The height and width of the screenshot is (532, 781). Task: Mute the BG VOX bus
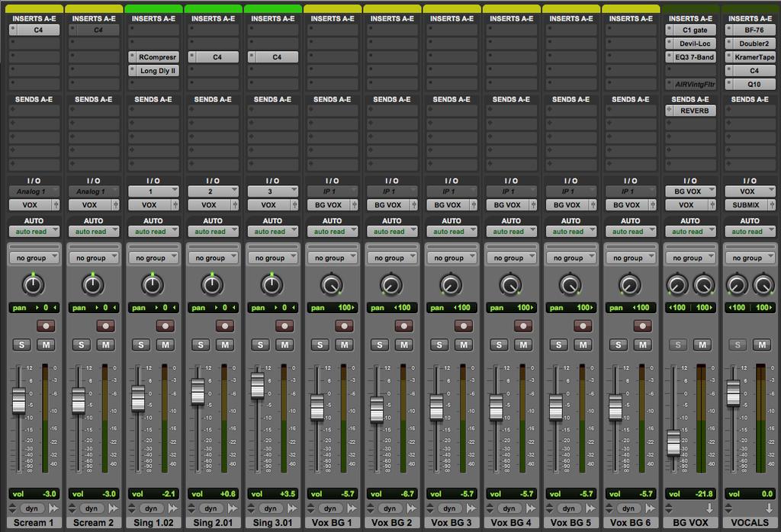click(x=702, y=345)
